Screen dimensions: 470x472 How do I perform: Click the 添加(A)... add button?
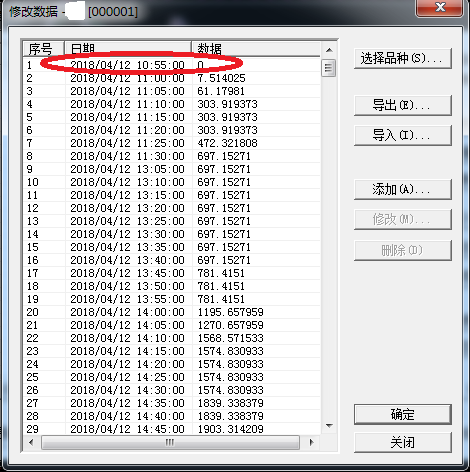[403, 190]
